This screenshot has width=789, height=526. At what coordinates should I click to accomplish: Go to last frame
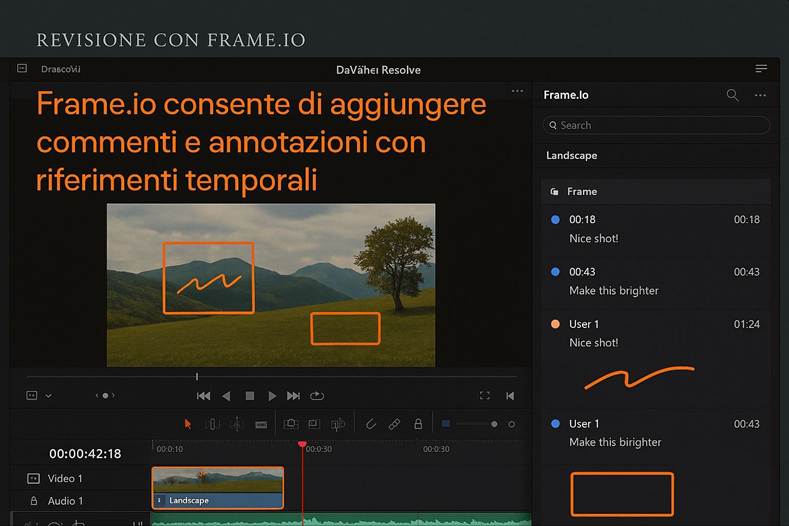coord(293,396)
